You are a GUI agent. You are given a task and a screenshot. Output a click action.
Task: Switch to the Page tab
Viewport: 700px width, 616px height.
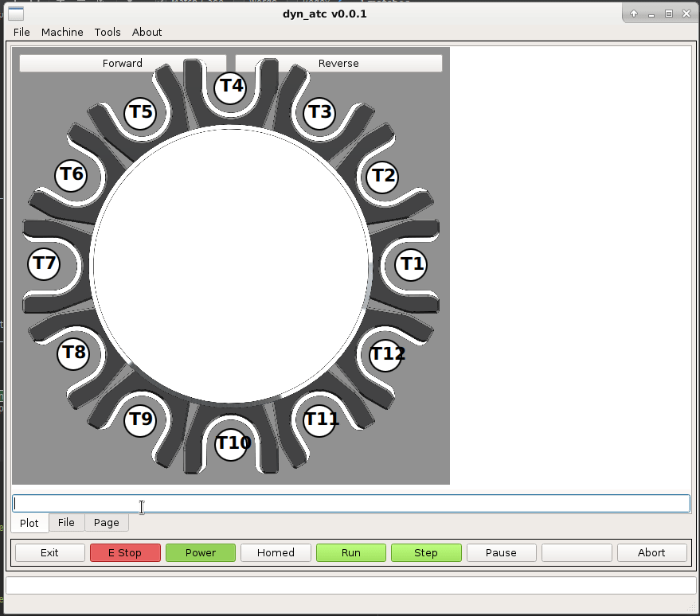pyautogui.click(x=106, y=522)
